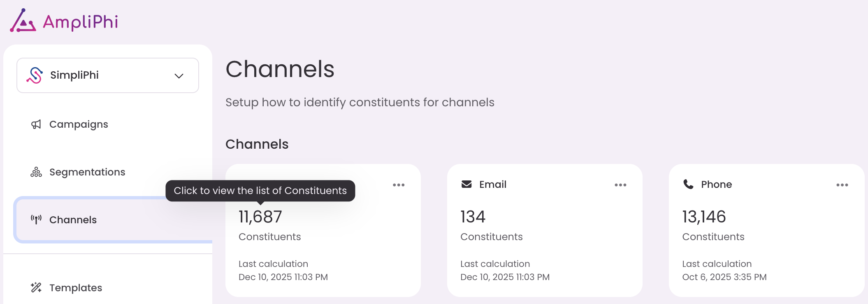
Task: Click the AmpliPhi brand name text
Action: click(x=81, y=22)
